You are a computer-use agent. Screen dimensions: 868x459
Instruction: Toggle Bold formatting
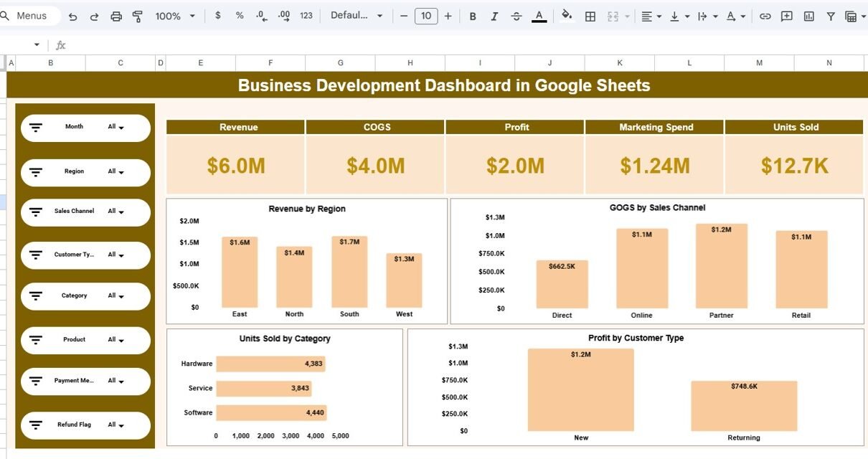[x=472, y=16]
